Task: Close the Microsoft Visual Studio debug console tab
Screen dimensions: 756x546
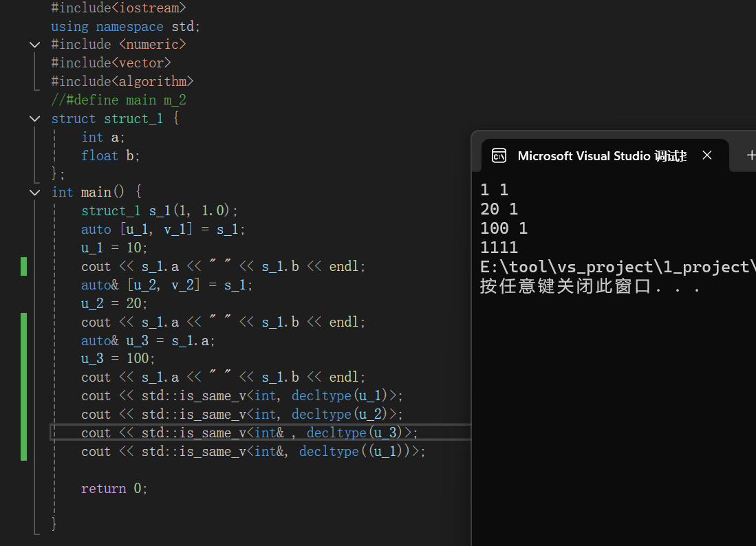Action: (706, 156)
